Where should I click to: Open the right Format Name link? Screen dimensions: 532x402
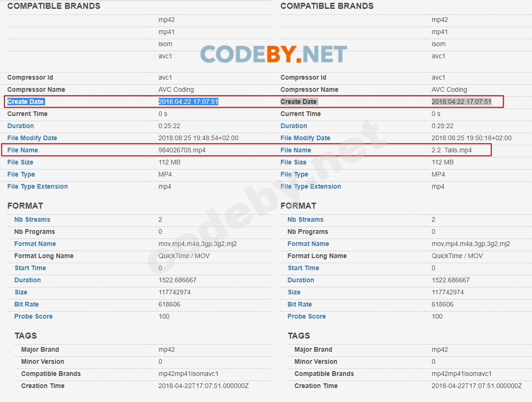point(308,244)
